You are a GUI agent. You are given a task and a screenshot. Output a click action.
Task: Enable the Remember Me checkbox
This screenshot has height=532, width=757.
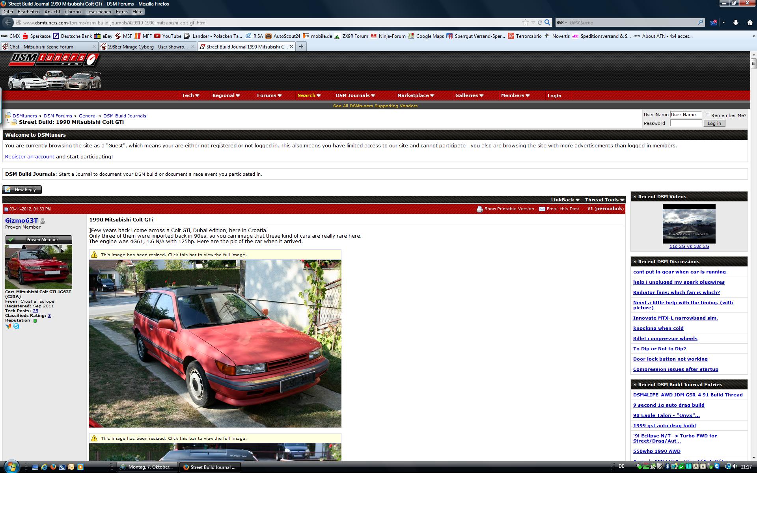[707, 115]
